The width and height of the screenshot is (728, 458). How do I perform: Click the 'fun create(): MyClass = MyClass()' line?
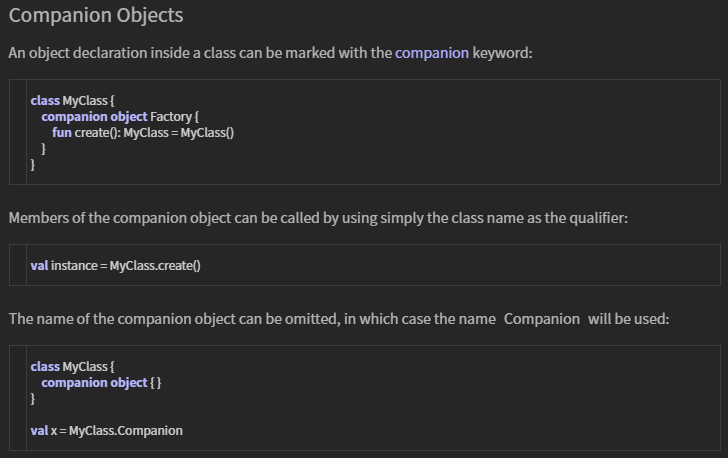click(x=143, y=133)
